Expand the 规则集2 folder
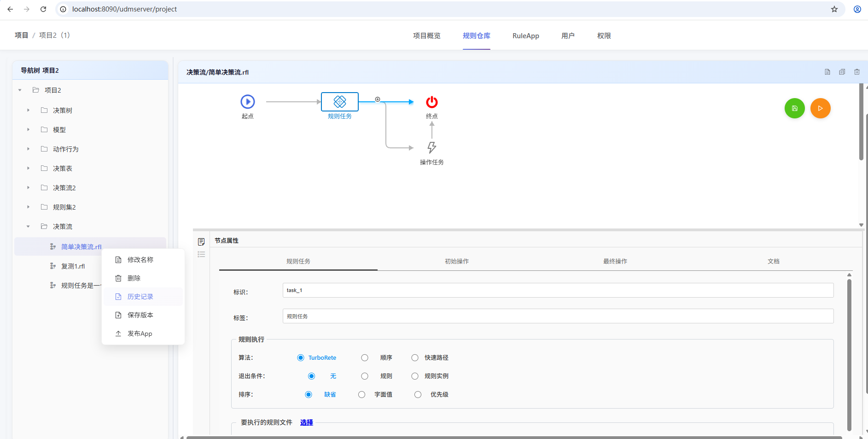The height and width of the screenshot is (439, 868). [29, 207]
